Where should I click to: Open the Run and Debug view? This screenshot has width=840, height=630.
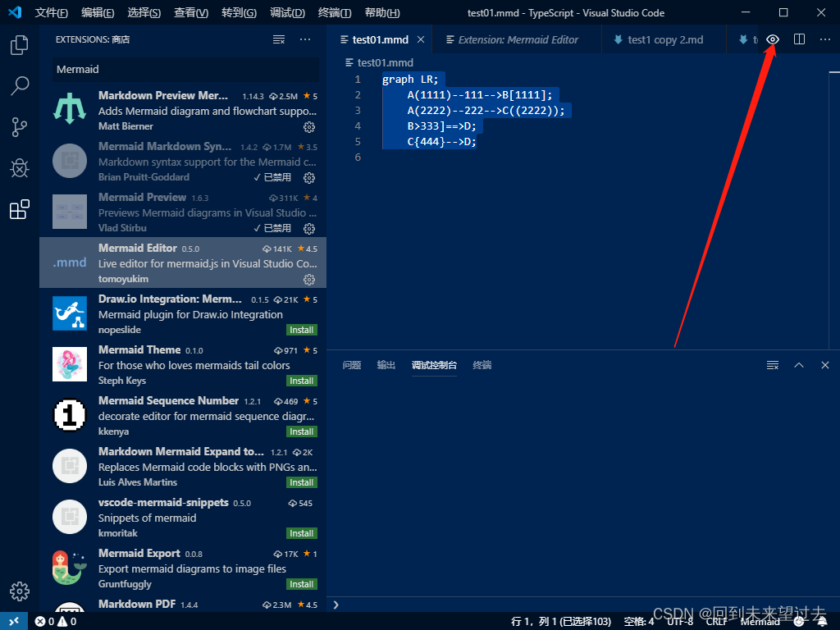(x=19, y=168)
